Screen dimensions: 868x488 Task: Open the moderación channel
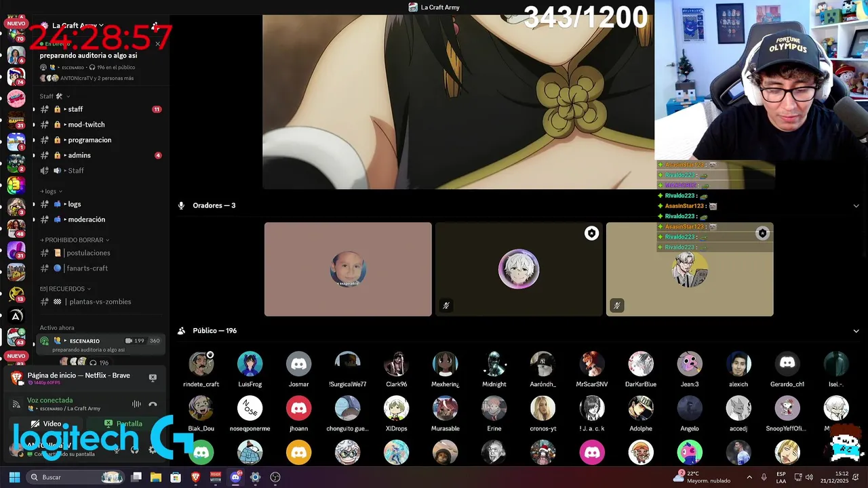(x=100, y=220)
